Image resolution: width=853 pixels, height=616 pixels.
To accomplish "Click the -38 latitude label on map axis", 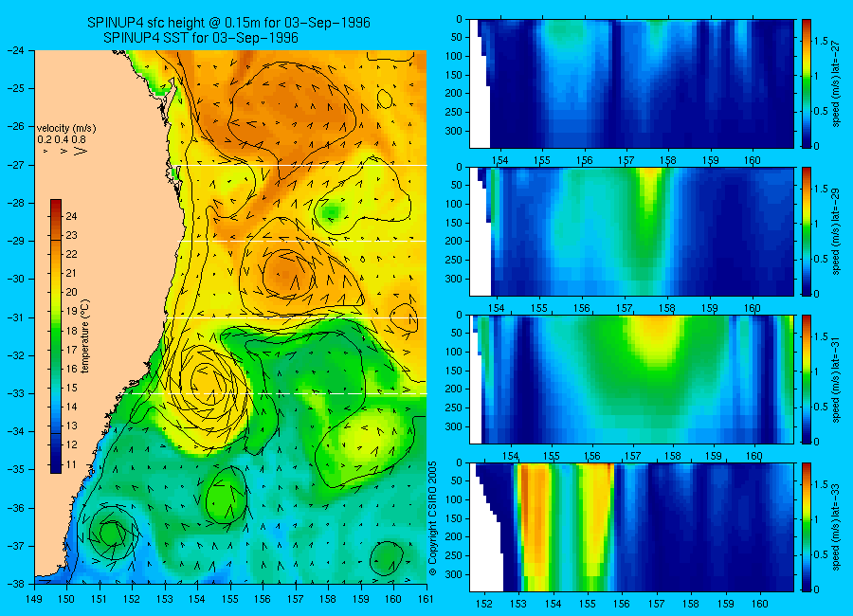I will pyautogui.click(x=16, y=584).
